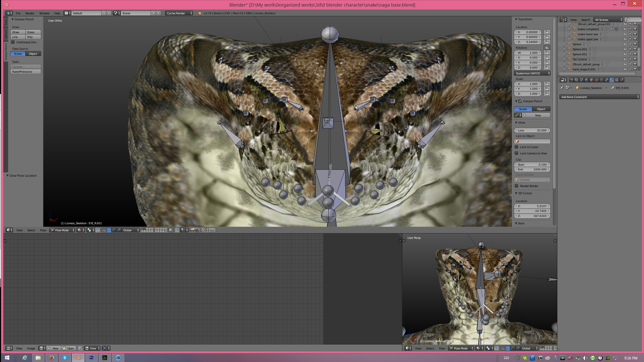Open the Render menu
This screenshot has width=644, height=362.
pyautogui.click(x=30, y=13)
